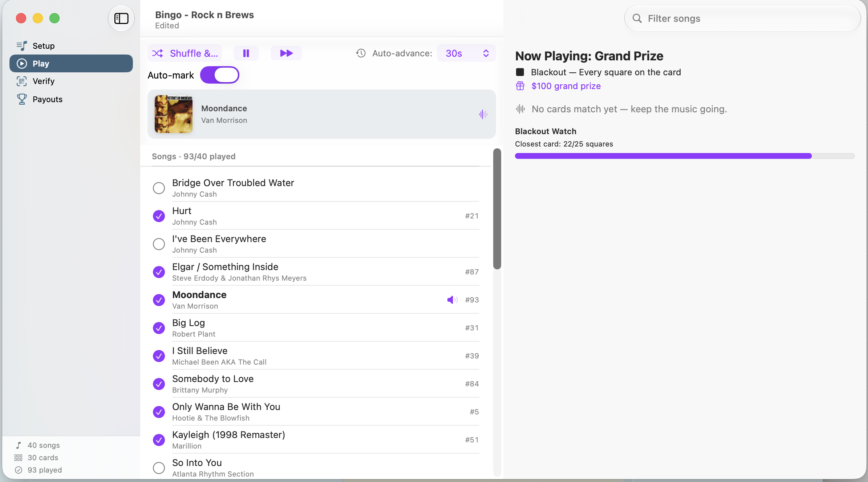
Task: Uncheck Only Wanna Be With You
Action: click(x=159, y=412)
